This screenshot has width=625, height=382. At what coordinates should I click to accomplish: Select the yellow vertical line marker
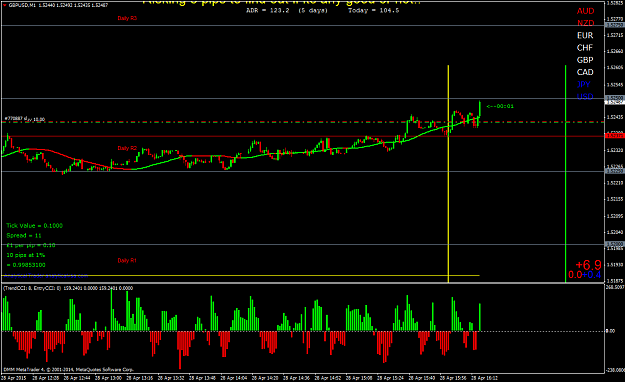coord(448,174)
